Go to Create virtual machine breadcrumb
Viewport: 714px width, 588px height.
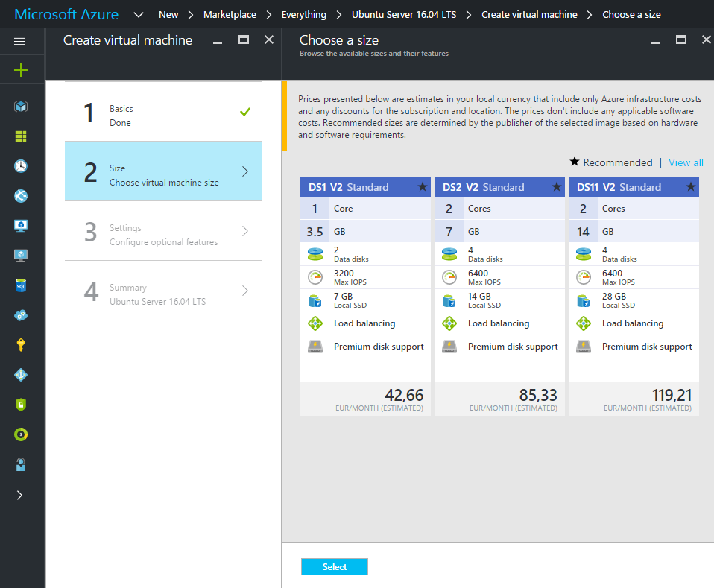click(x=529, y=15)
